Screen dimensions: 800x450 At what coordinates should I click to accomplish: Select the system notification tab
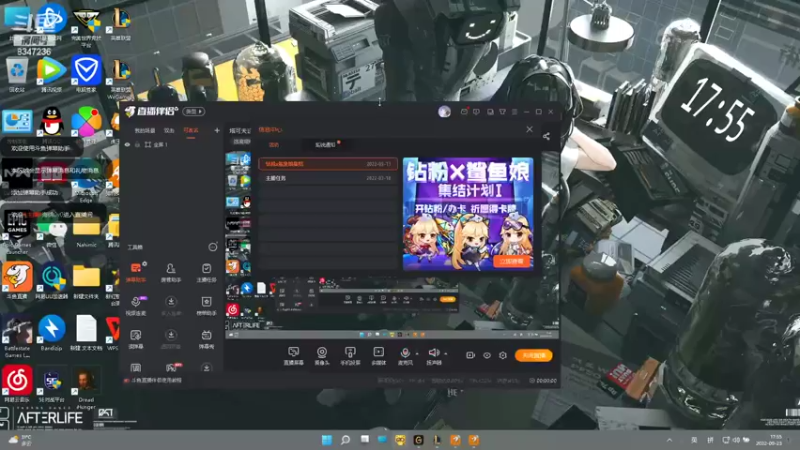point(325,145)
